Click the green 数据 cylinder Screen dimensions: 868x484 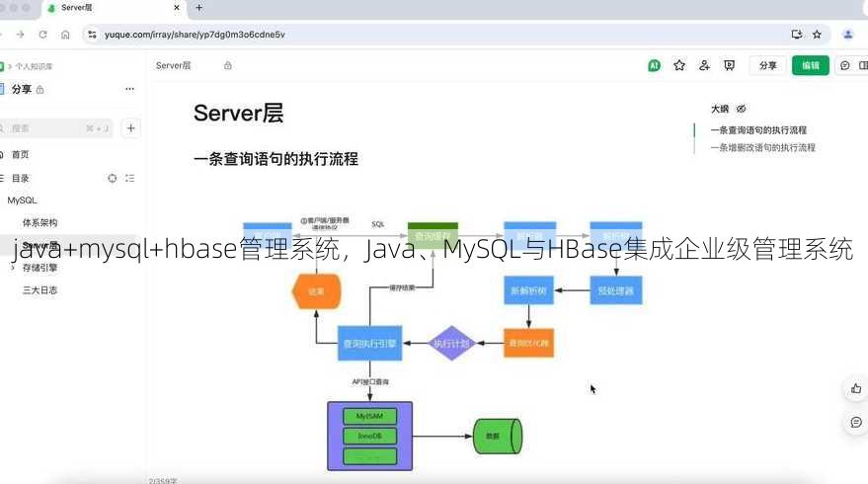(497, 437)
